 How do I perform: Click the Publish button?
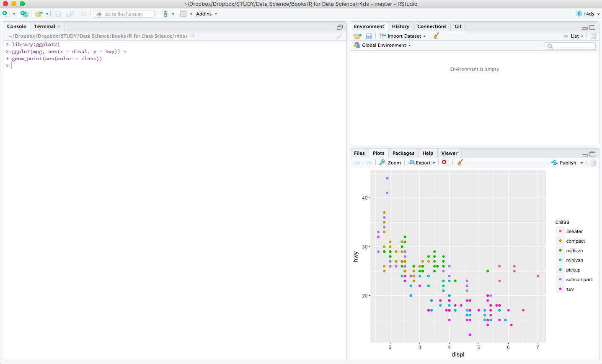point(564,163)
